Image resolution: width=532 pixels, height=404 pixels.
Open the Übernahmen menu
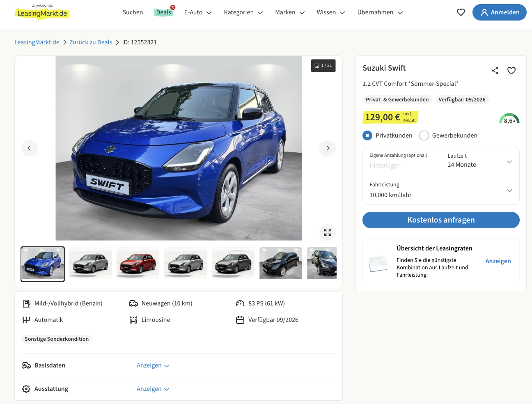[380, 12]
